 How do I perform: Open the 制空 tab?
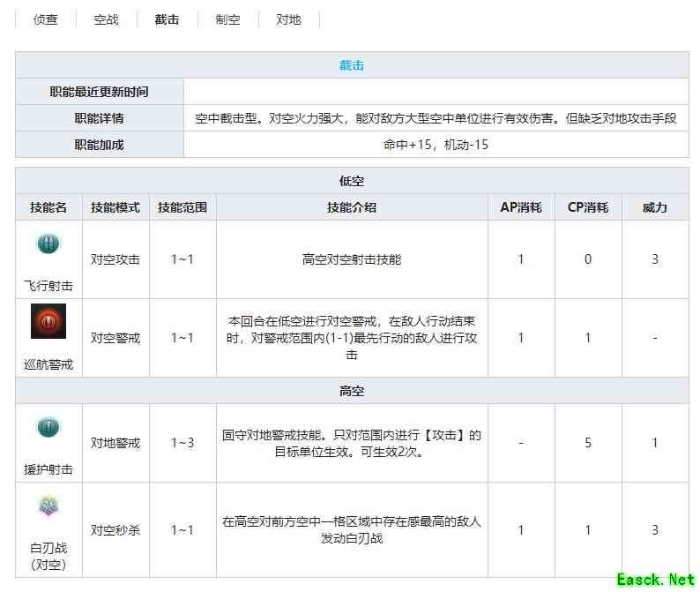tap(227, 19)
